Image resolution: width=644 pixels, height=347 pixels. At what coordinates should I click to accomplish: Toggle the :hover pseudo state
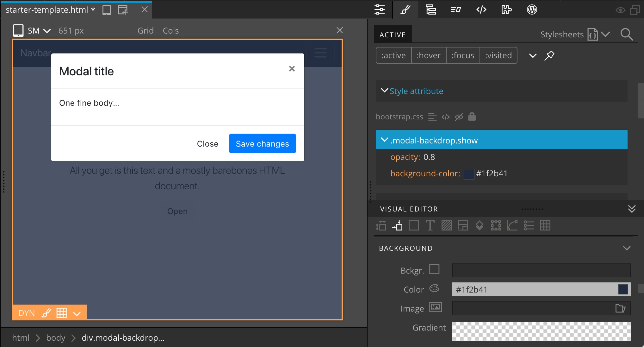coord(429,55)
